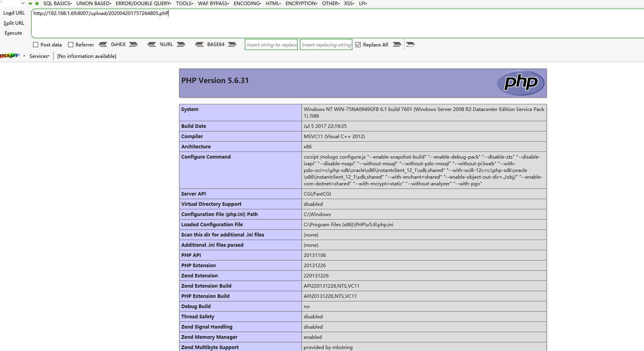Open the Netcraft Services menu

[39, 56]
